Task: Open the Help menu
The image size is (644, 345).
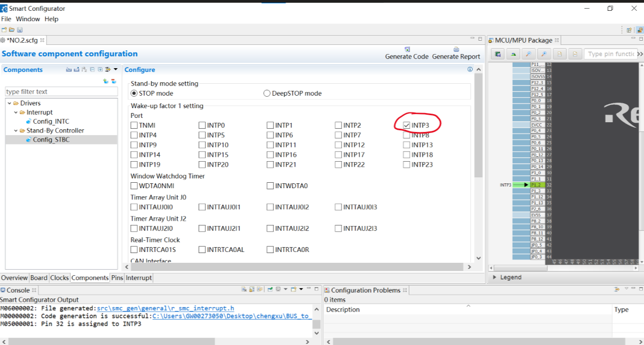Action: point(51,19)
